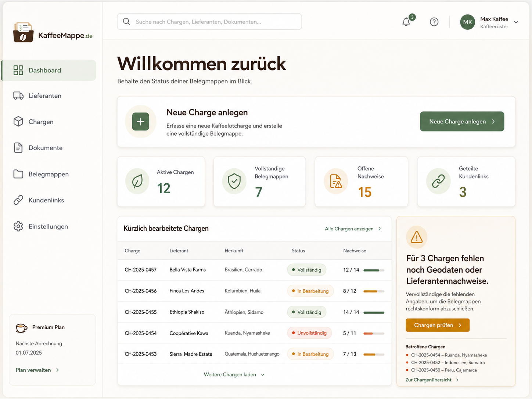Expand Weitere Chargen laden chevron

263,375
